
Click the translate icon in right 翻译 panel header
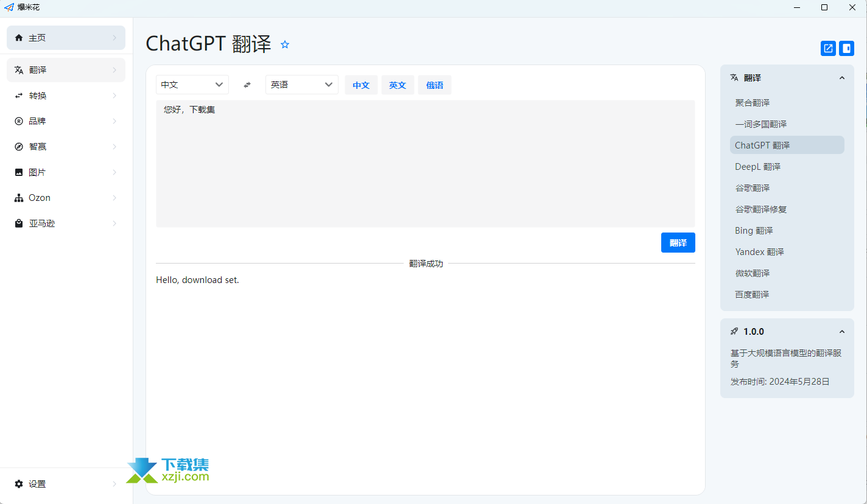(x=734, y=78)
